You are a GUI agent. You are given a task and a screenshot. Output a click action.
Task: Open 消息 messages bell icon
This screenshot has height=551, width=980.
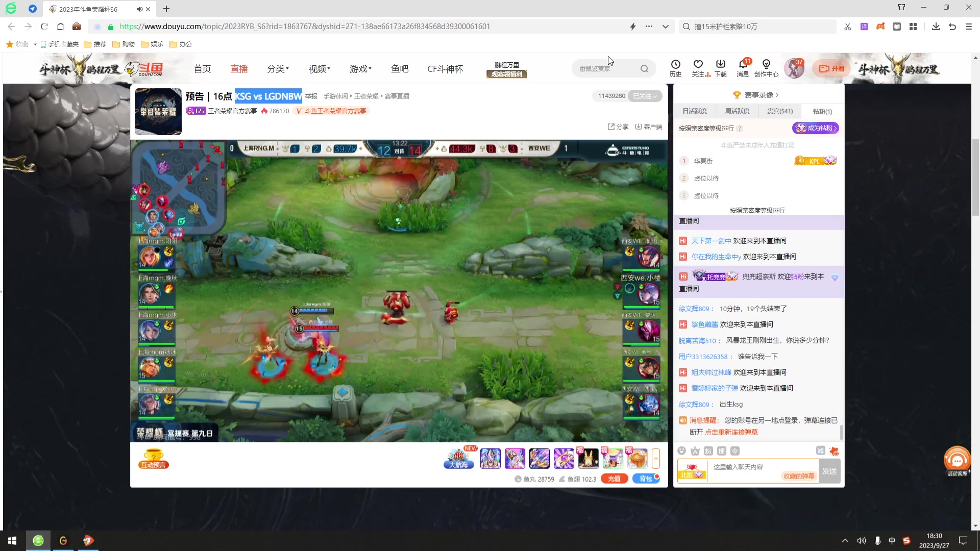coord(743,68)
